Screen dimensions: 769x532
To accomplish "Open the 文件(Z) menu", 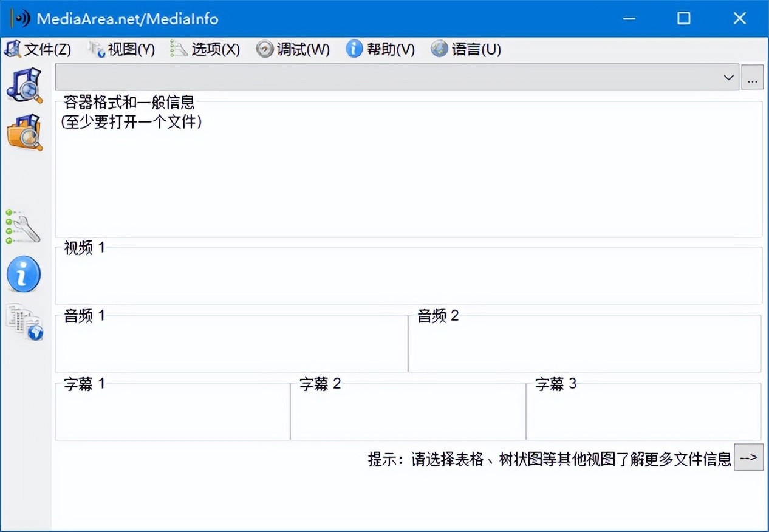I will pos(38,49).
